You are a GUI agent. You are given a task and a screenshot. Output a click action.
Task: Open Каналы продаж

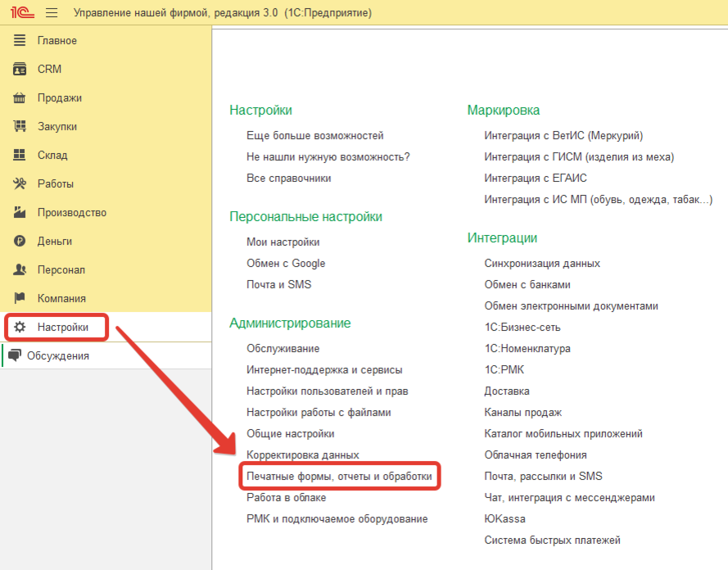522,412
